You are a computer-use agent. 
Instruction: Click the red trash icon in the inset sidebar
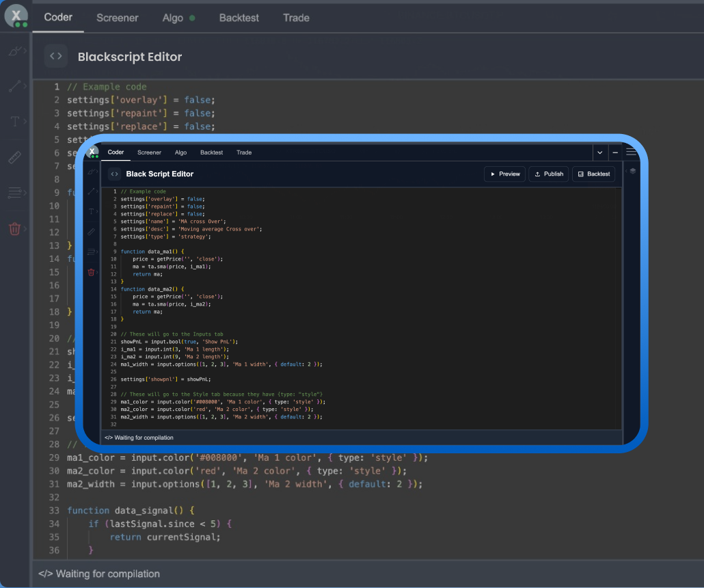click(x=91, y=272)
